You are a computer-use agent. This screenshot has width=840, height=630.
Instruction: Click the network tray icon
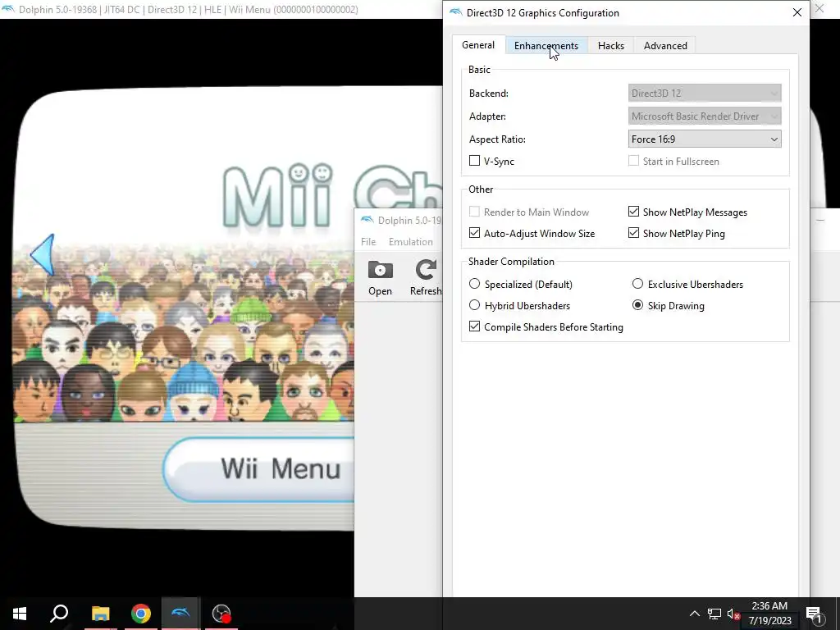pyautogui.click(x=714, y=614)
